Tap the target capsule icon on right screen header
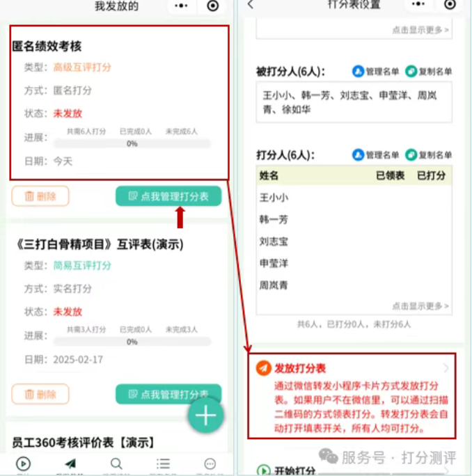472x476 pixels. (x=450, y=5)
